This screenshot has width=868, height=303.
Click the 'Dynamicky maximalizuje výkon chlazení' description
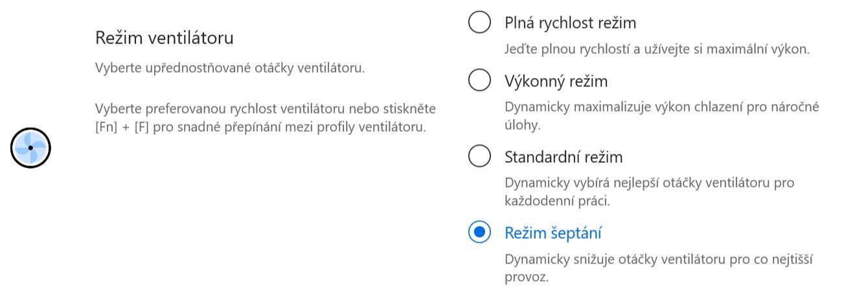[x=662, y=115]
